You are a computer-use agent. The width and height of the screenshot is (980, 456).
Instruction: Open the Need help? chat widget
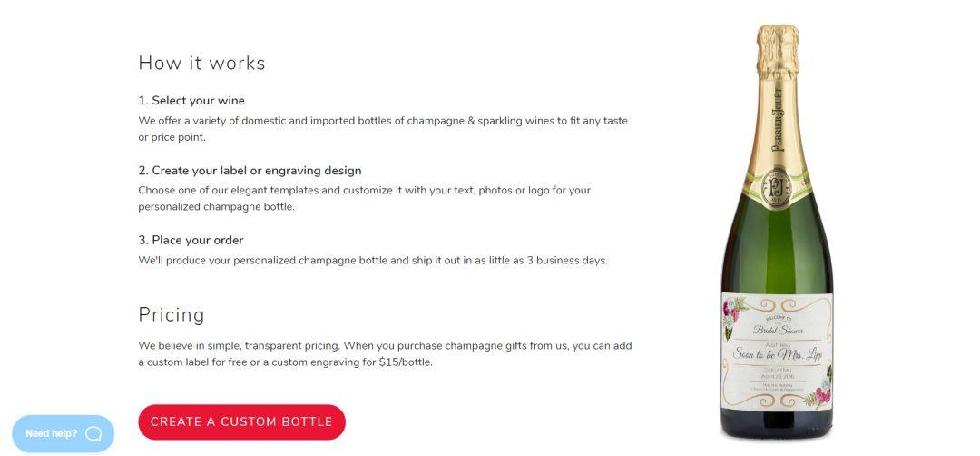64,433
